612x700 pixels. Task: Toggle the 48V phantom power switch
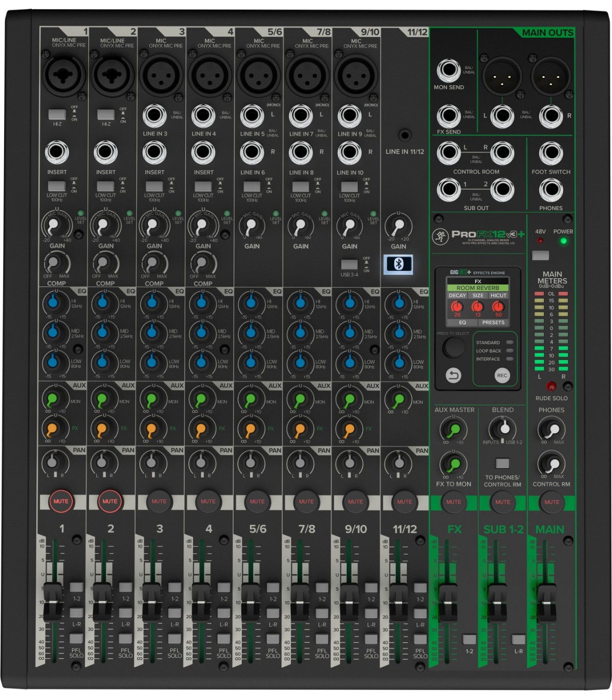[541, 255]
